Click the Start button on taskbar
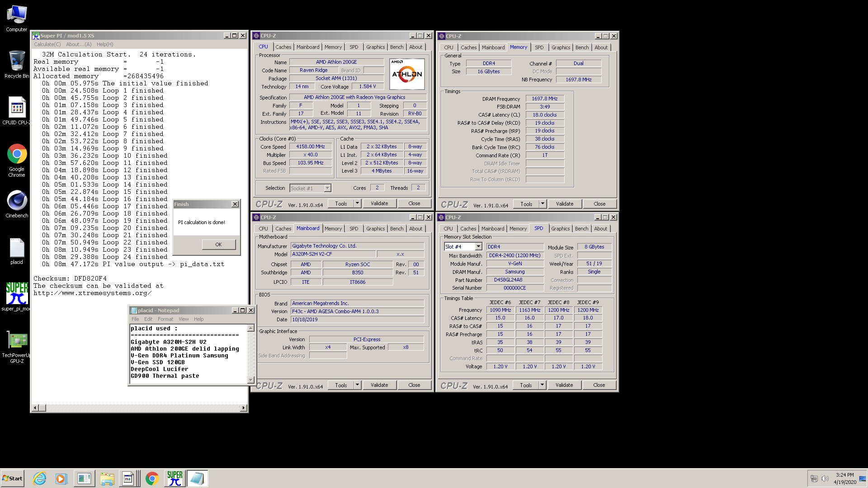The image size is (868, 488). [12, 479]
